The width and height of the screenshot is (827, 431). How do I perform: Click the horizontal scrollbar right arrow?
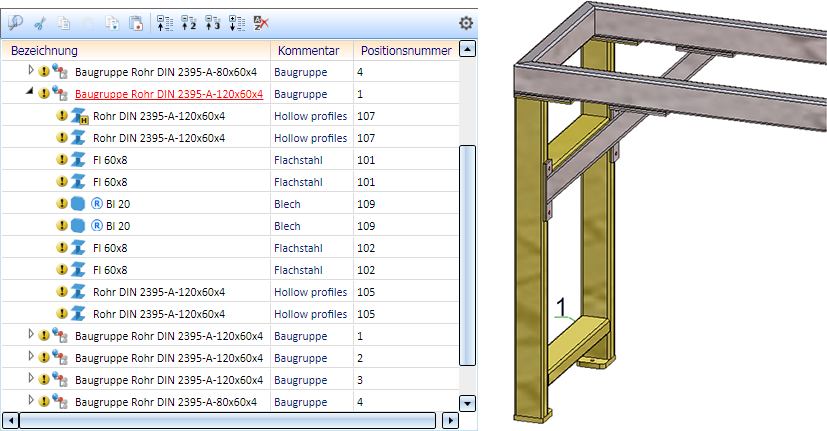coord(449,421)
